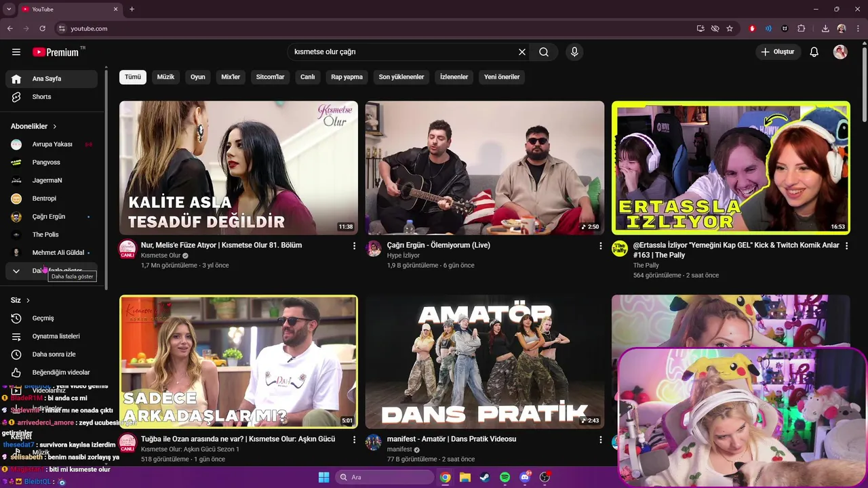Viewport: 868px width, 488px height.
Task: Open Steam from the taskbar
Action: (485, 477)
